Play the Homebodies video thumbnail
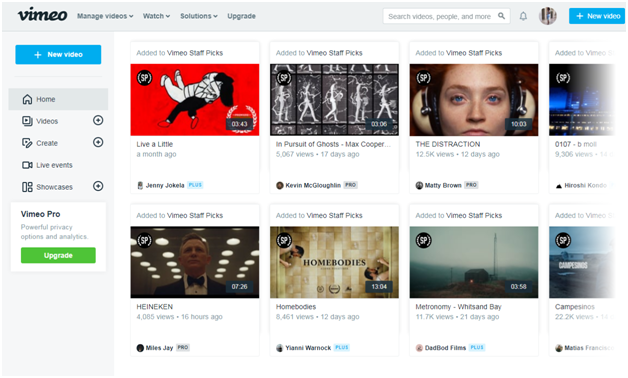 tap(334, 262)
